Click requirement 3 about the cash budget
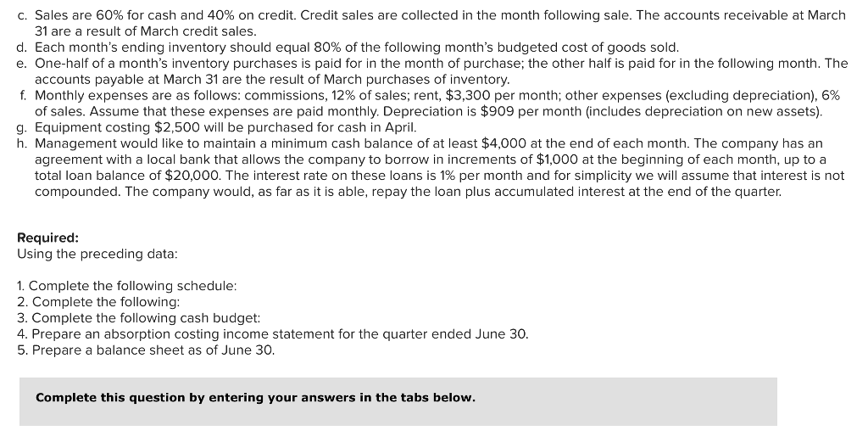The height and width of the screenshot is (431, 868). point(138,318)
